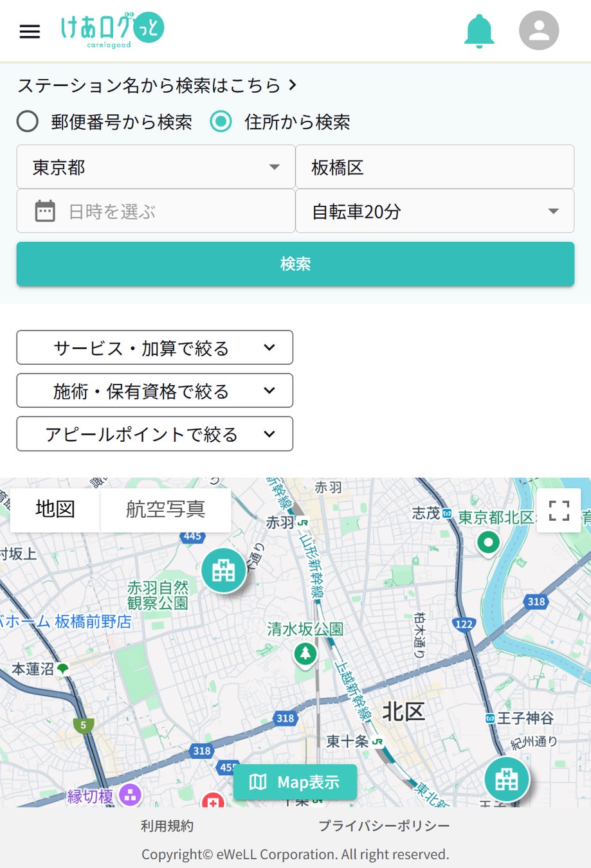
Task: Select station marker near 王子神谷
Action: [507, 779]
